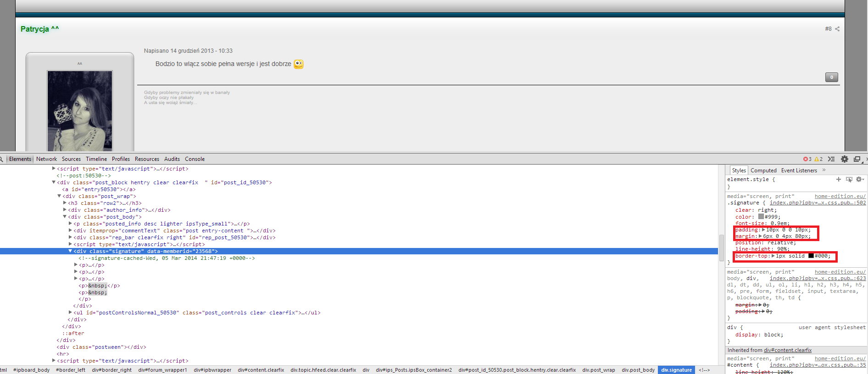Screen dimensions: 868x374
Task: Open the Computed styles tab
Action: (763, 170)
